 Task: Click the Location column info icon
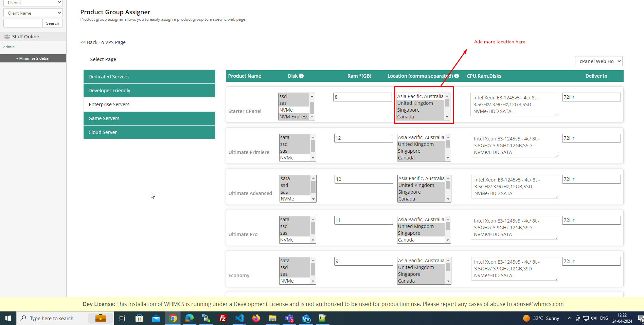click(x=457, y=76)
